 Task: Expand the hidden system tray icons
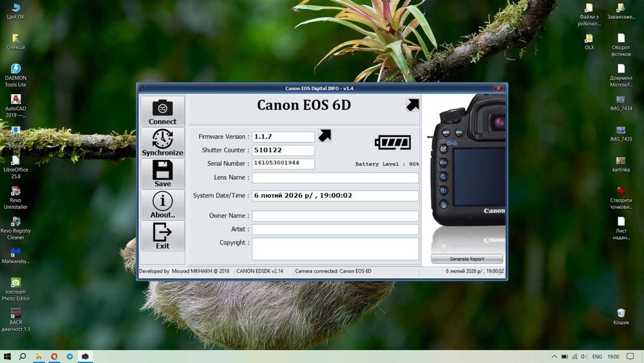tap(554, 357)
